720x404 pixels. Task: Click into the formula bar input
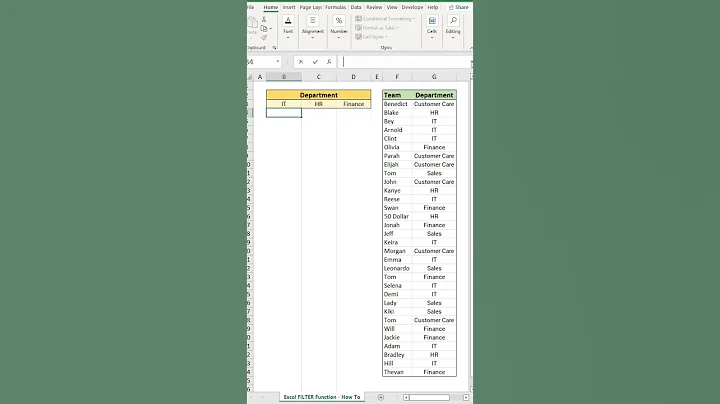pyautogui.click(x=406, y=62)
